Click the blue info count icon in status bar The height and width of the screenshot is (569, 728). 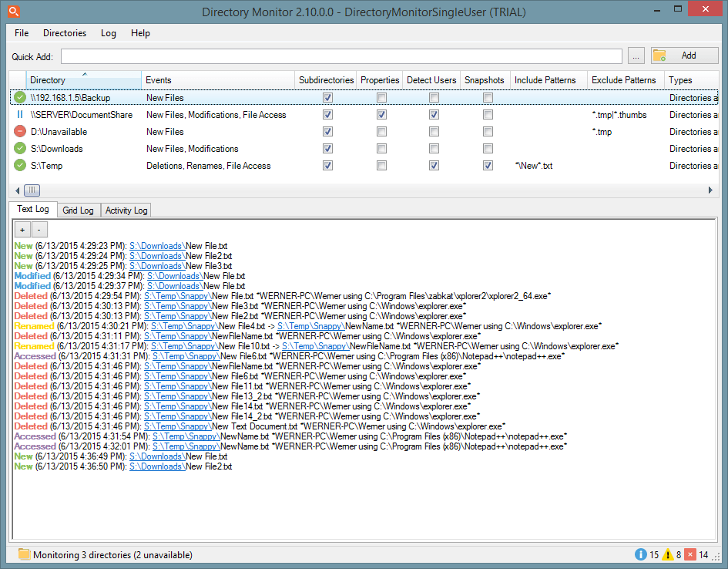click(640, 554)
